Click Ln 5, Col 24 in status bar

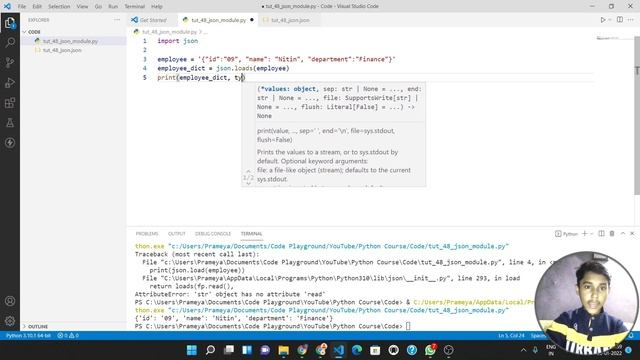(x=511, y=336)
